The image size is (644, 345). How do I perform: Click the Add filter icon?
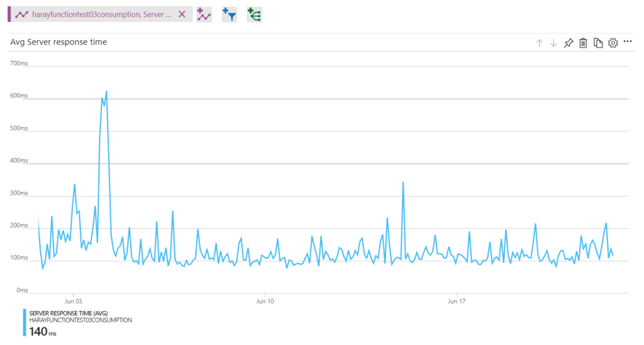click(x=229, y=15)
